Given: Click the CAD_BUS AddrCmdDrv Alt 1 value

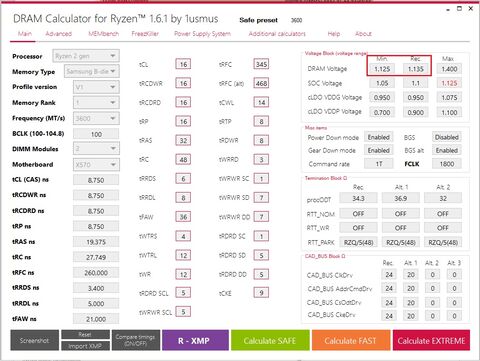Looking at the screenshot, I should tap(411, 288).
